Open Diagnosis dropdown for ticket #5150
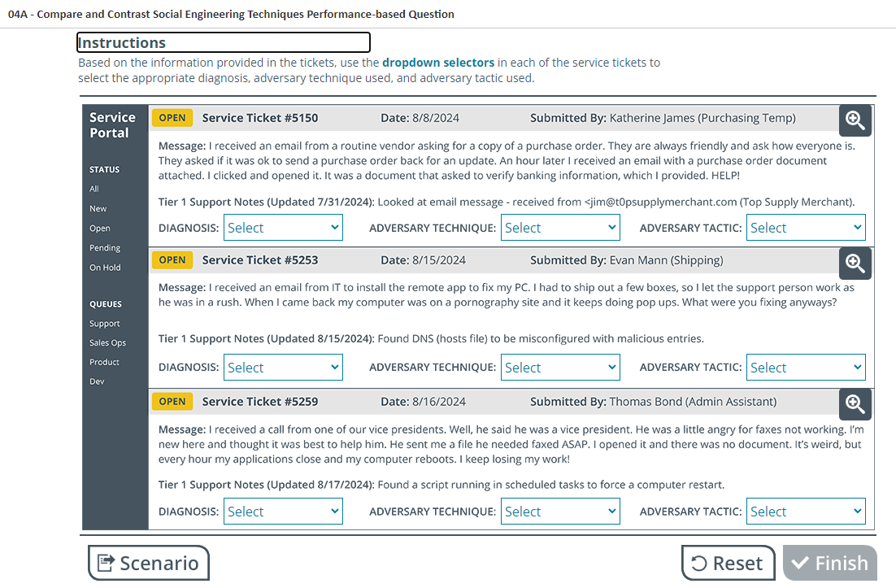This screenshot has width=896, height=588. [x=283, y=228]
